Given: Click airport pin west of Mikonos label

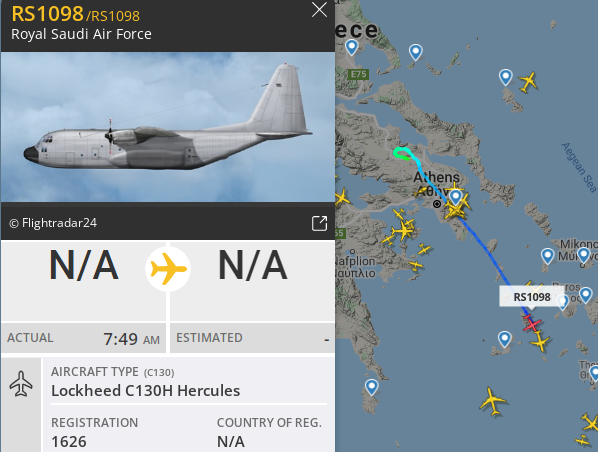Looking at the screenshot, I should 548,256.
